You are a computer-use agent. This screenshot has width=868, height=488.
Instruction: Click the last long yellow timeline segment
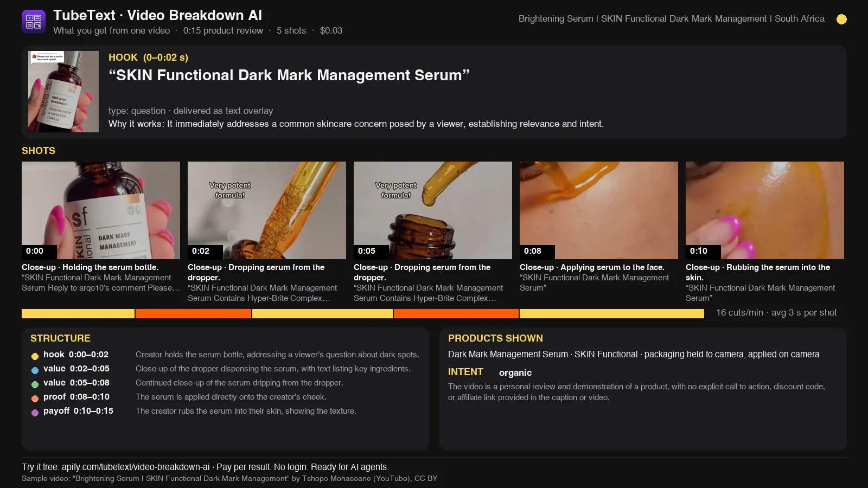(612, 313)
